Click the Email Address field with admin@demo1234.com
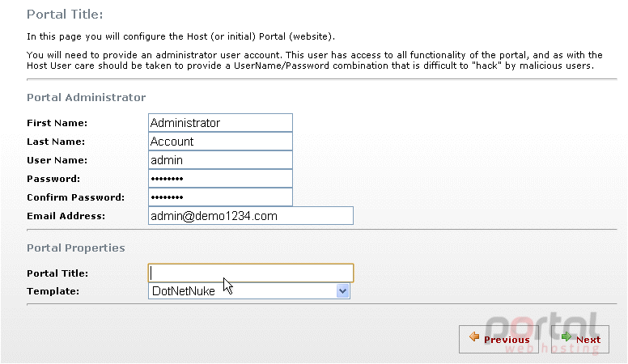The width and height of the screenshot is (628, 364). point(251,216)
